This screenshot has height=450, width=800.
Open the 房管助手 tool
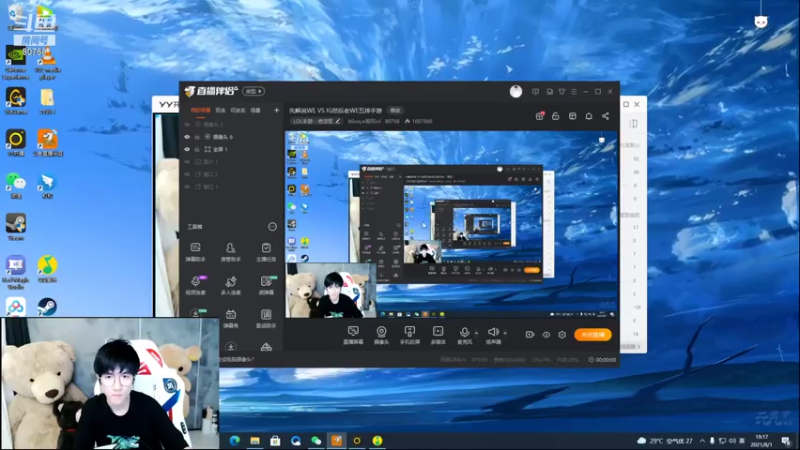coord(231,252)
